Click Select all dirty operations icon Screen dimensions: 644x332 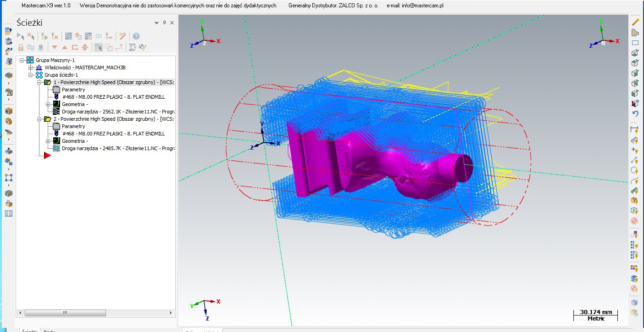coord(31,36)
